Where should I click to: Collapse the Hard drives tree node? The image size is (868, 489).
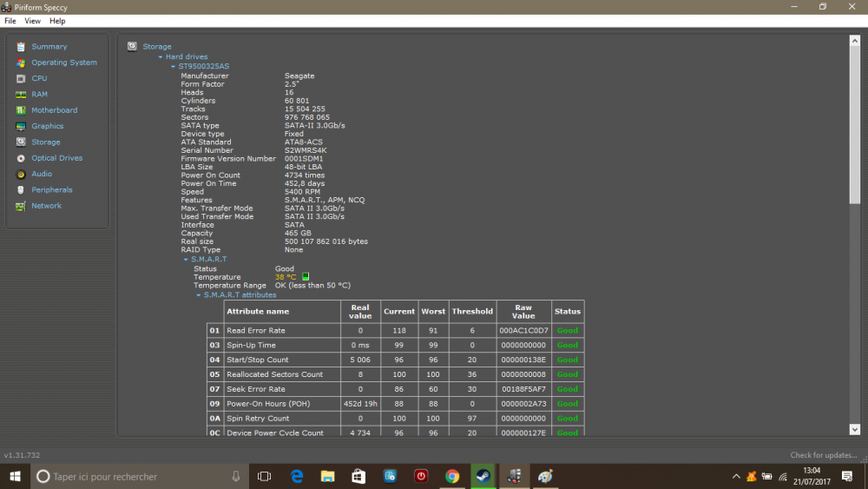161,57
